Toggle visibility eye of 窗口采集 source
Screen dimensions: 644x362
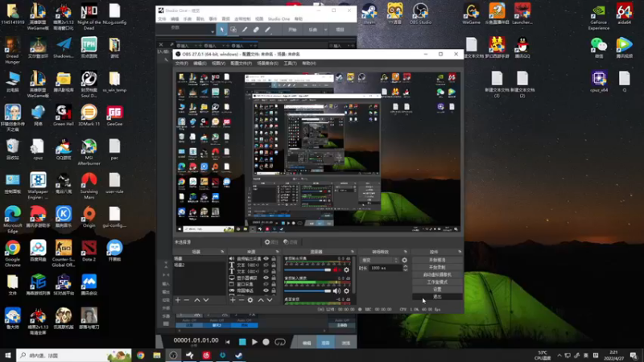point(266,284)
